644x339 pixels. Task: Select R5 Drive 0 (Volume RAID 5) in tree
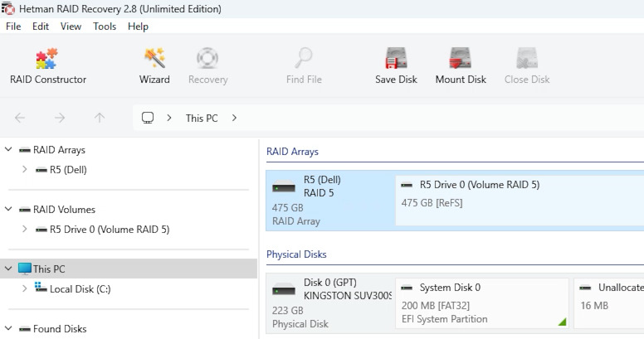click(x=110, y=230)
